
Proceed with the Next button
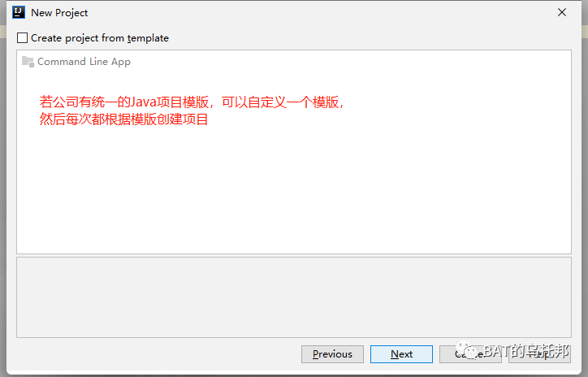pos(401,354)
